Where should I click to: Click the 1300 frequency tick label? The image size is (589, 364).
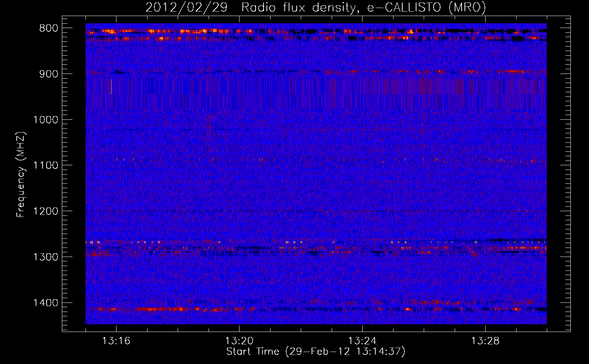coord(46,257)
